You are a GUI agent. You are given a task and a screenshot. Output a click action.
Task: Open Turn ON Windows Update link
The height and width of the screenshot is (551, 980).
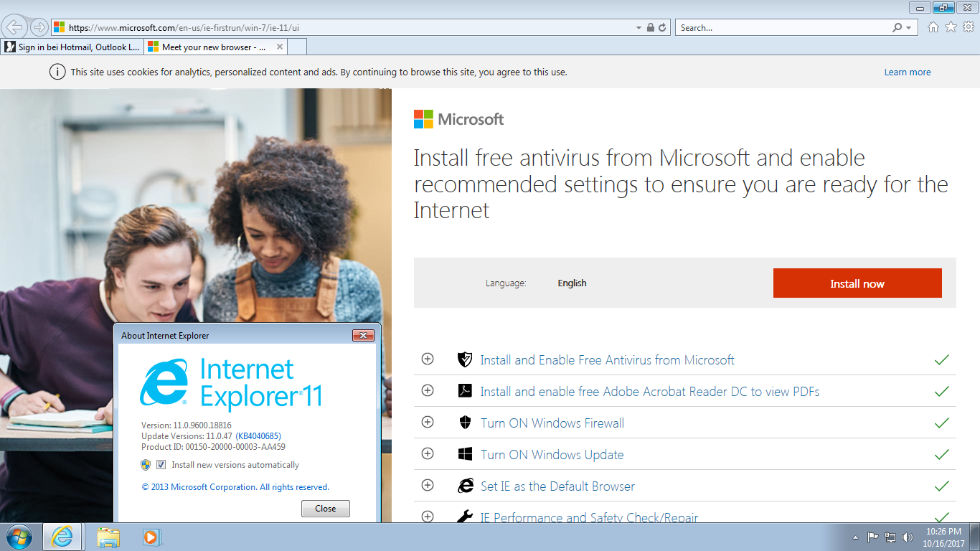point(552,455)
